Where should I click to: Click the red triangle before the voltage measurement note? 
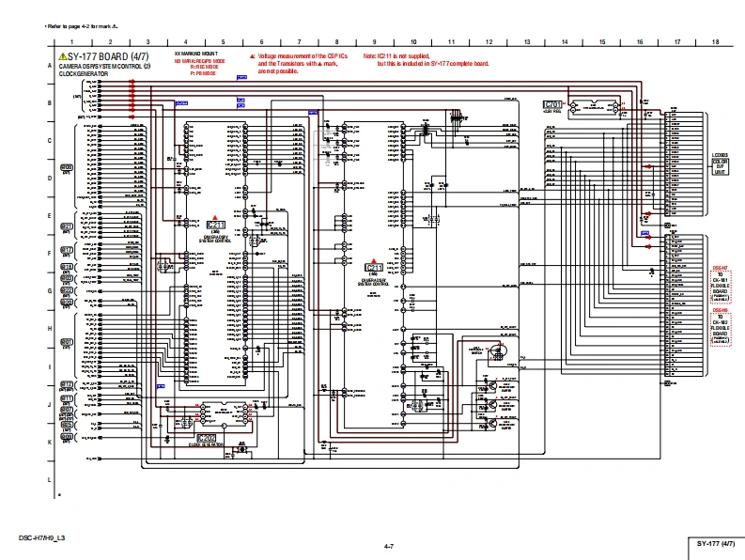pyautogui.click(x=252, y=57)
